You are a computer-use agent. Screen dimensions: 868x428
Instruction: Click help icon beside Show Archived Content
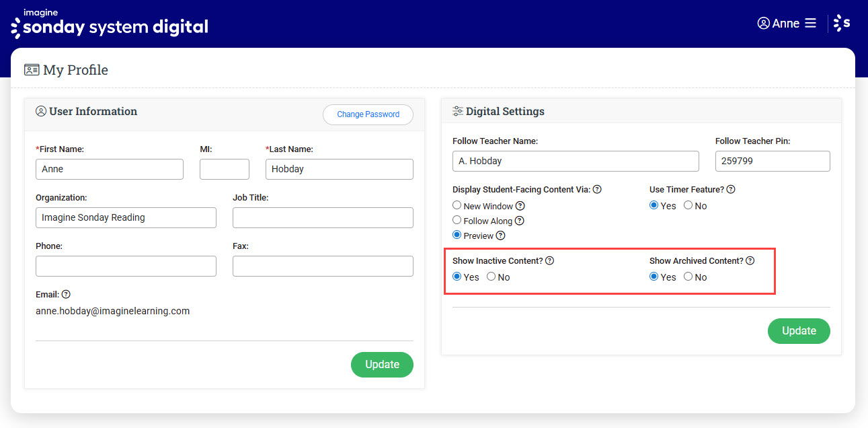point(750,261)
